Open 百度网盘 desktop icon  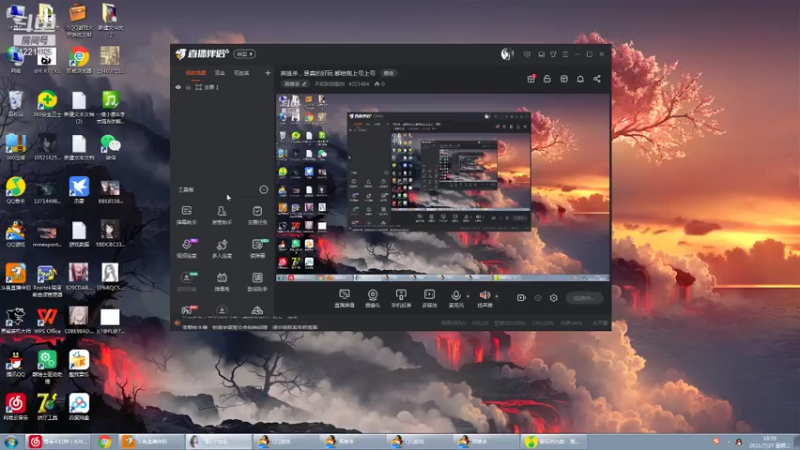pos(79,407)
